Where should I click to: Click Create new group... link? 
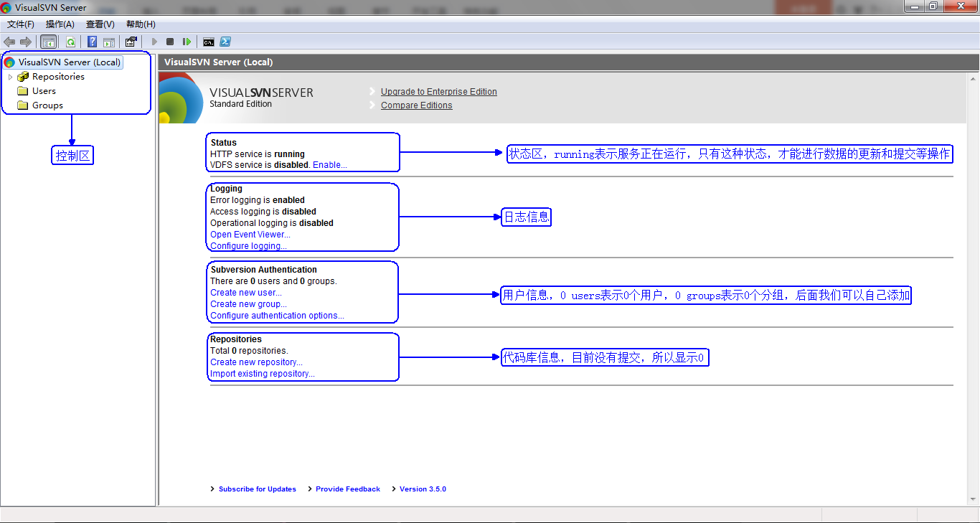point(248,304)
